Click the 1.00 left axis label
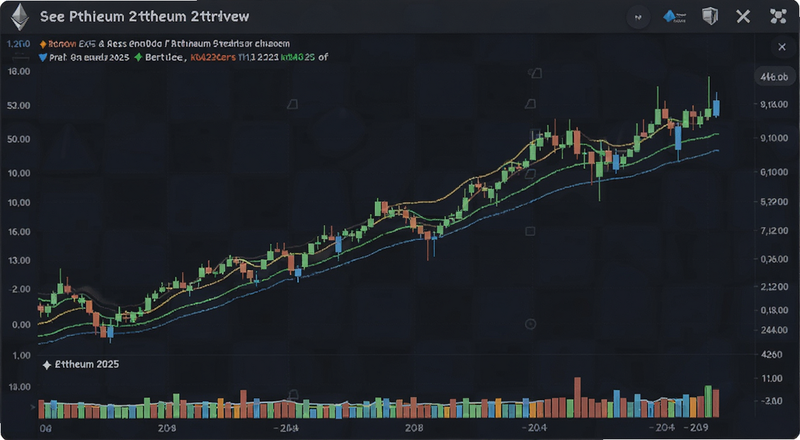This screenshot has height=440, width=800. coord(20,355)
